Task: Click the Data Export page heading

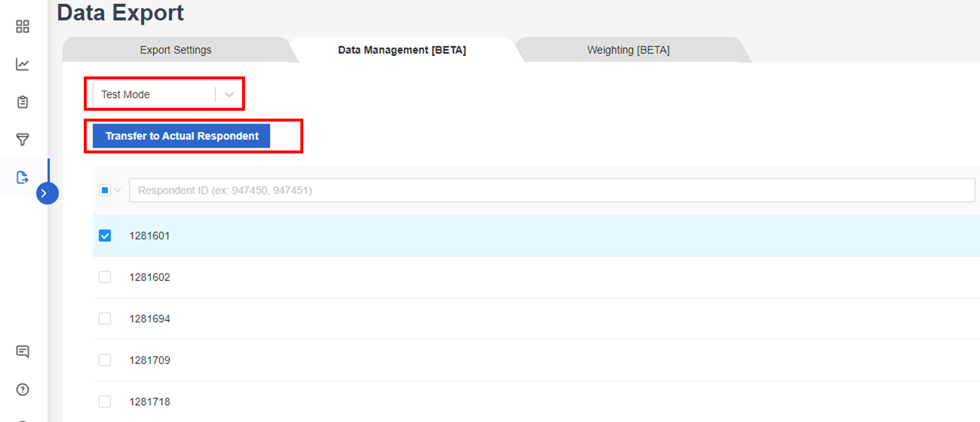Action: 121,13
